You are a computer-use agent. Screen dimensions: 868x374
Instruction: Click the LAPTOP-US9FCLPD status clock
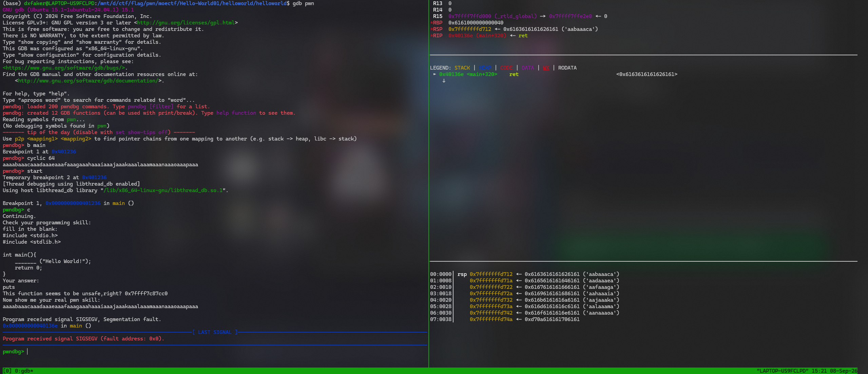807,371
